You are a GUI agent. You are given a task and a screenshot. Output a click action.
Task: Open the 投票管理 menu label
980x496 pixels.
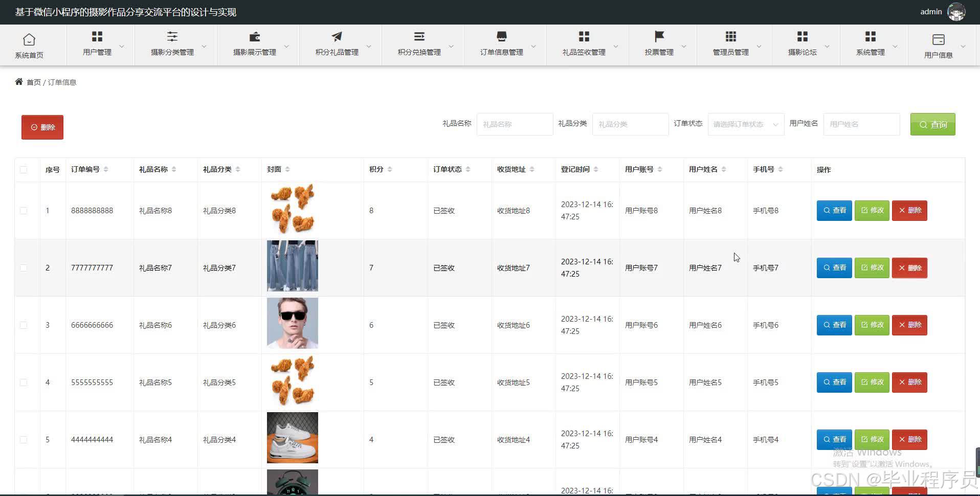click(659, 52)
